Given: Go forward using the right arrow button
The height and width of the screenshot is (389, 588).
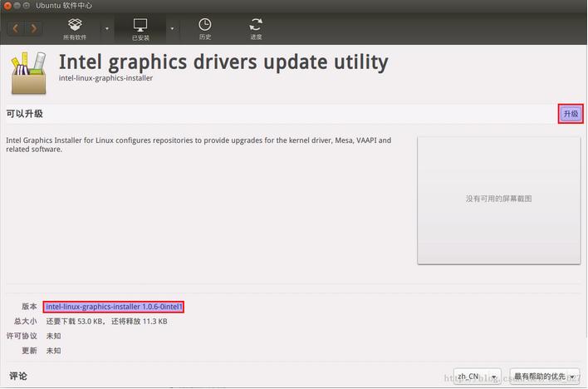Looking at the screenshot, I should pos(34,28).
